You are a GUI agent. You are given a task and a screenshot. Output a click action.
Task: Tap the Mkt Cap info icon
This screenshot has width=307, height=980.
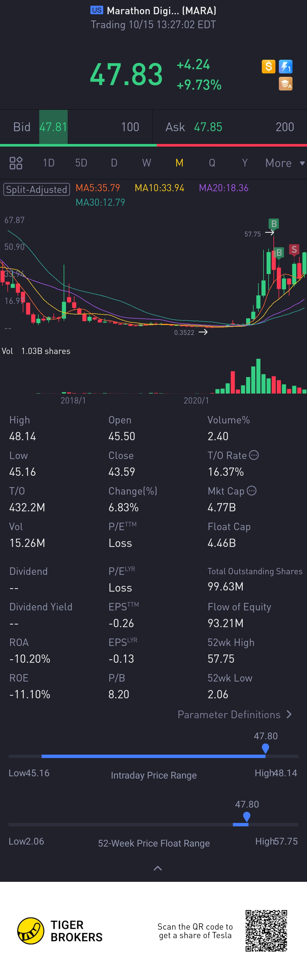[x=252, y=490]
